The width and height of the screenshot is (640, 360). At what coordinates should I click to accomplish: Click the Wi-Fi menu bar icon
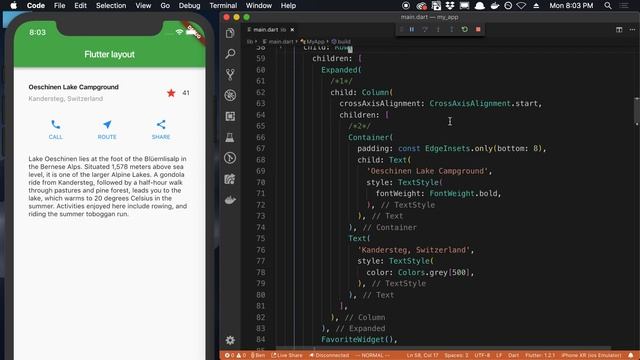521,5
